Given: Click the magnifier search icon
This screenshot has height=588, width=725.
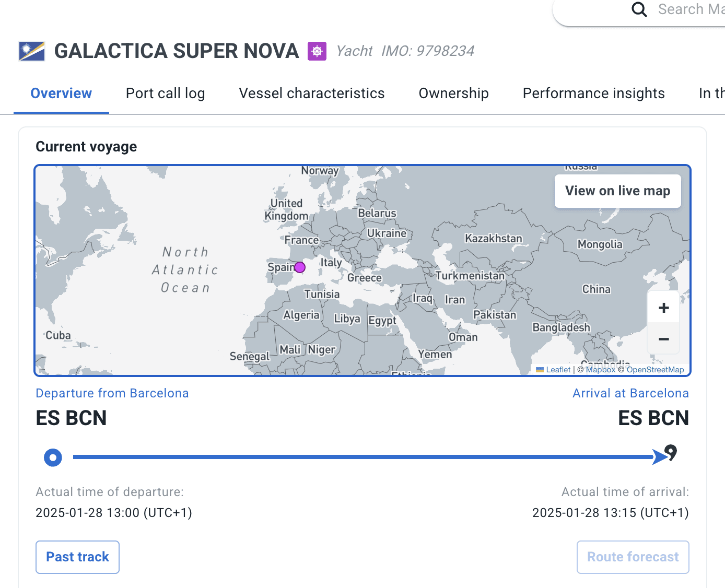Looking at the screenshot, I should (x=639, y=9).
